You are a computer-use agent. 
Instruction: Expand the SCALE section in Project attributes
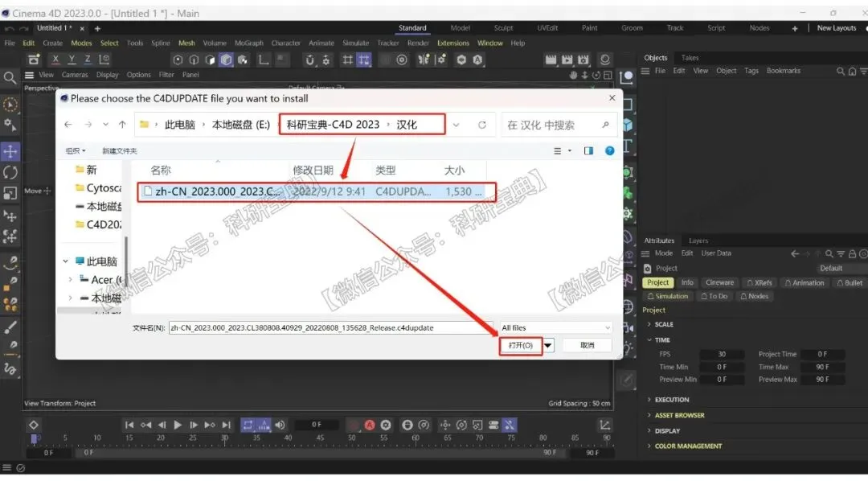click(x=649, y=324)
